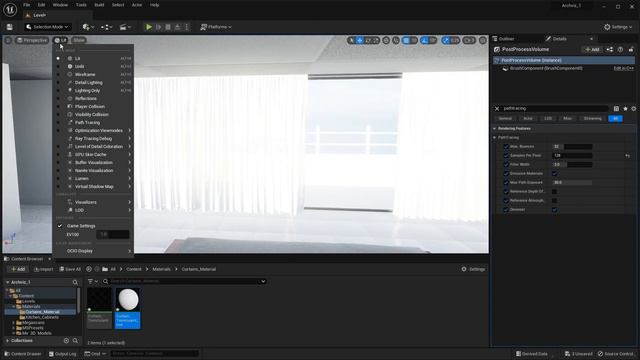Image resolution: width=640 pixels, height=360 pixels.
Task: Choose Reflections view mode
Action: pyautogui.click(x=93, y=98)
